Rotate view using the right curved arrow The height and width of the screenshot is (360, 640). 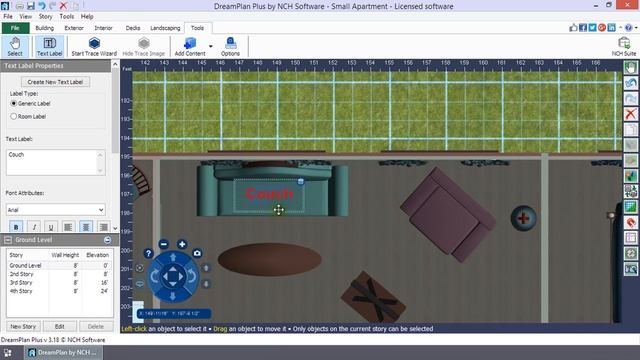click(x=191, y=276)
